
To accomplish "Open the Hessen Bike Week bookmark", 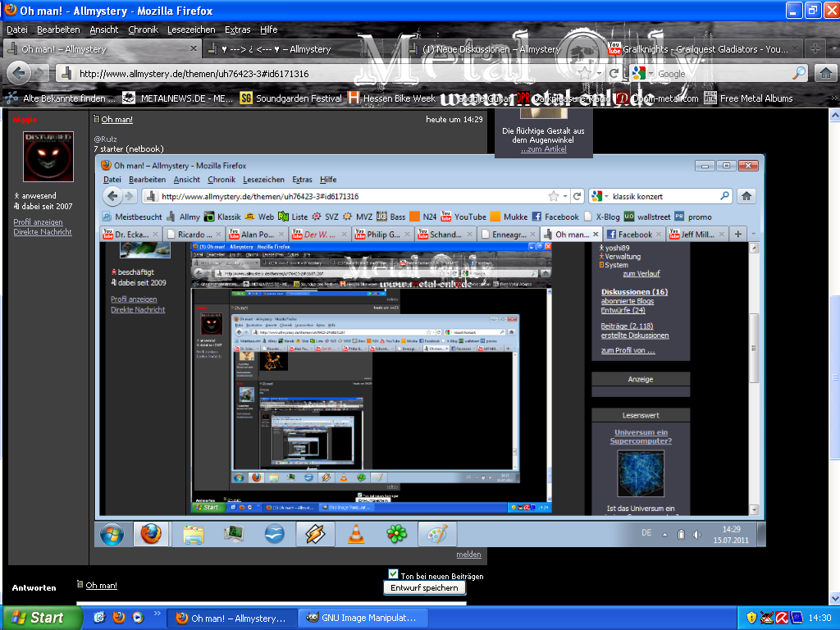I will (x=391, y=98).
